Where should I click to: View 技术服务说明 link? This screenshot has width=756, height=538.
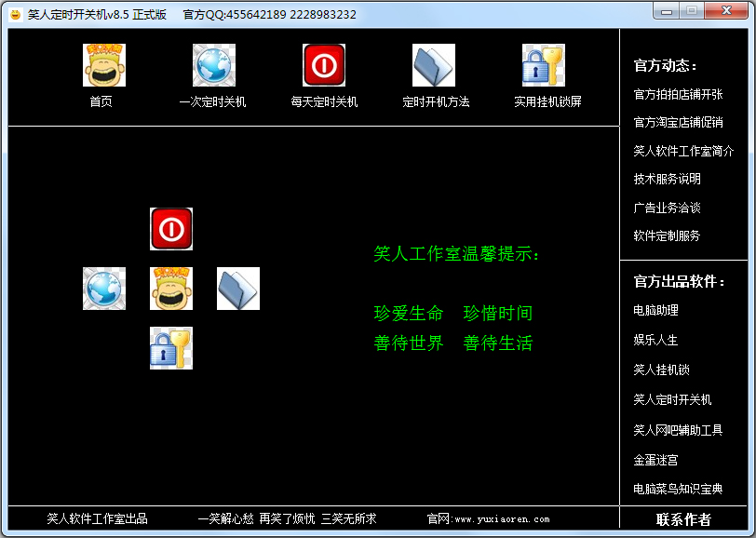coord(667,180)
